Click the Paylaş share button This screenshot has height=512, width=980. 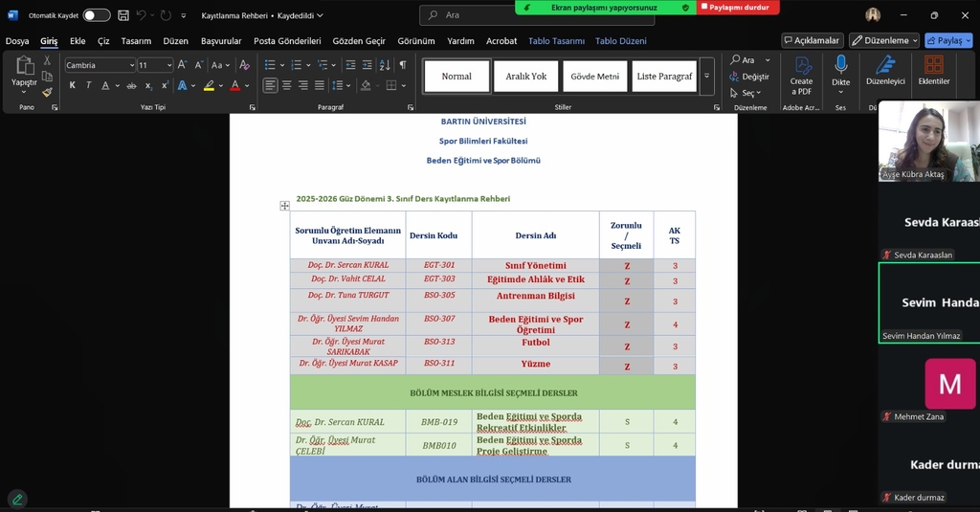pyautogui.click(x=948, y=40)
